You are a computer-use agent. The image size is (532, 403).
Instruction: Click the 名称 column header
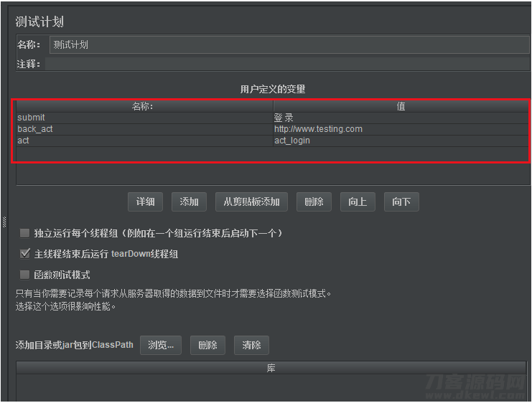point(145,106)
